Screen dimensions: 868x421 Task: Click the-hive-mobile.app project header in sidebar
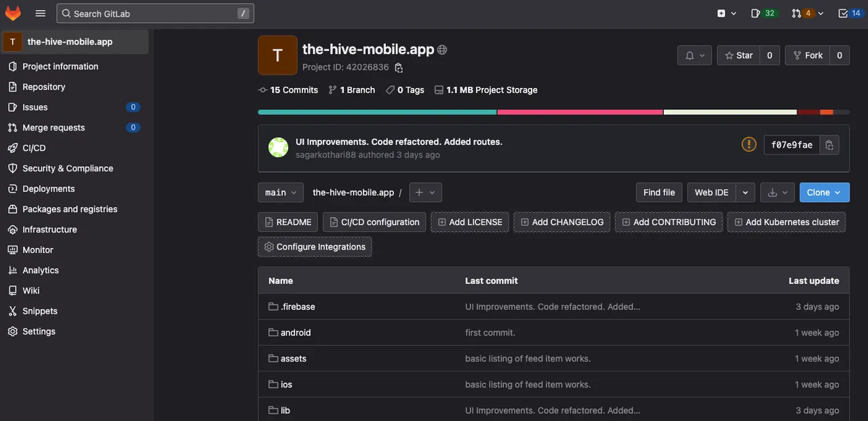(76, 41)
